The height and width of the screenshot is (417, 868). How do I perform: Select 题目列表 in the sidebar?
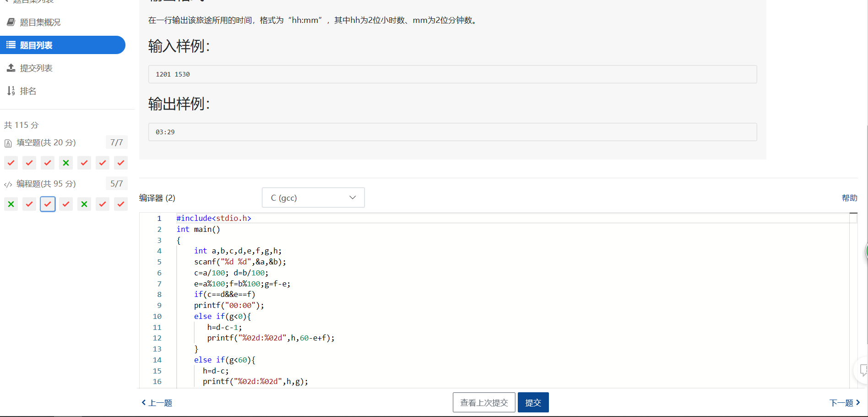tap(63, 45)
